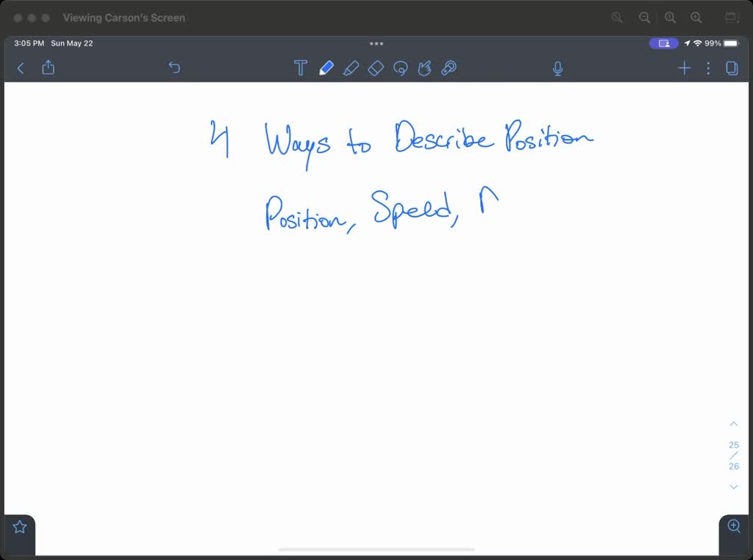Select the Eraser tool

click(x=376, y=68)
